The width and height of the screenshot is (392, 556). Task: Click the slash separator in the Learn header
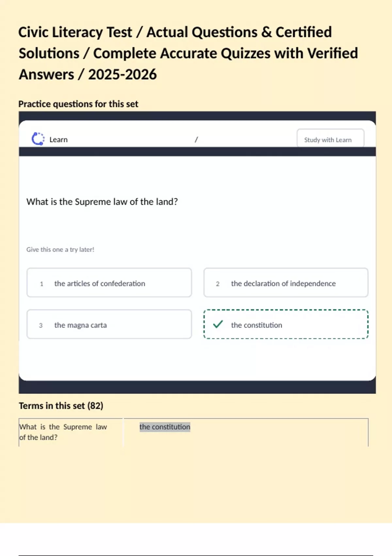(196, 140)
